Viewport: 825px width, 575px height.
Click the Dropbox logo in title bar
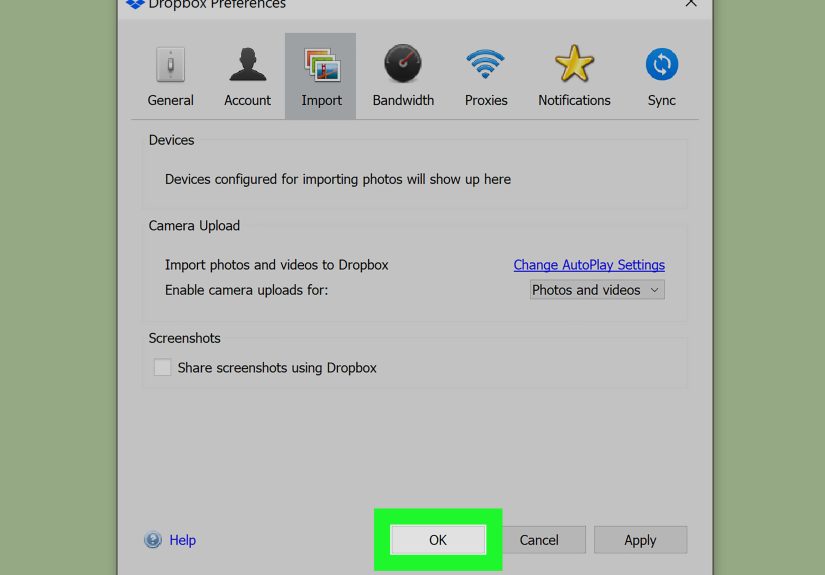(x=135, y=4)
